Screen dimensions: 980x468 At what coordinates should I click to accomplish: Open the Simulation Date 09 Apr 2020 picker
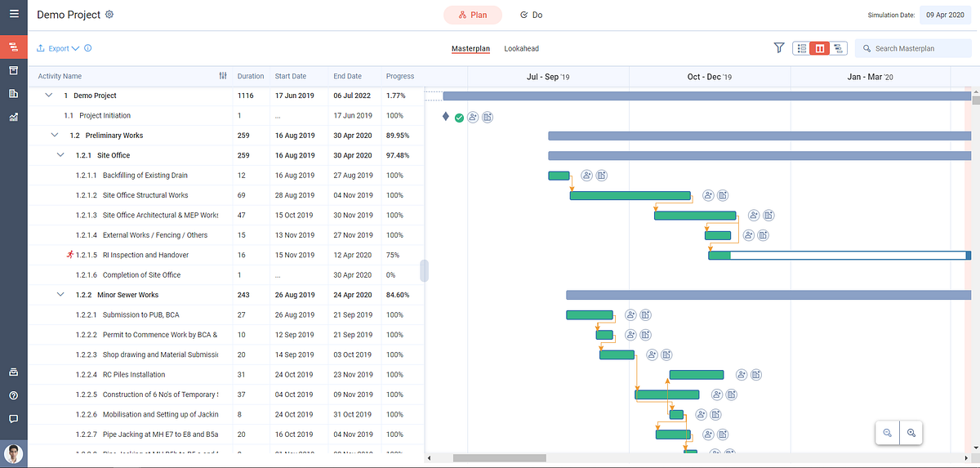[946, 15]
